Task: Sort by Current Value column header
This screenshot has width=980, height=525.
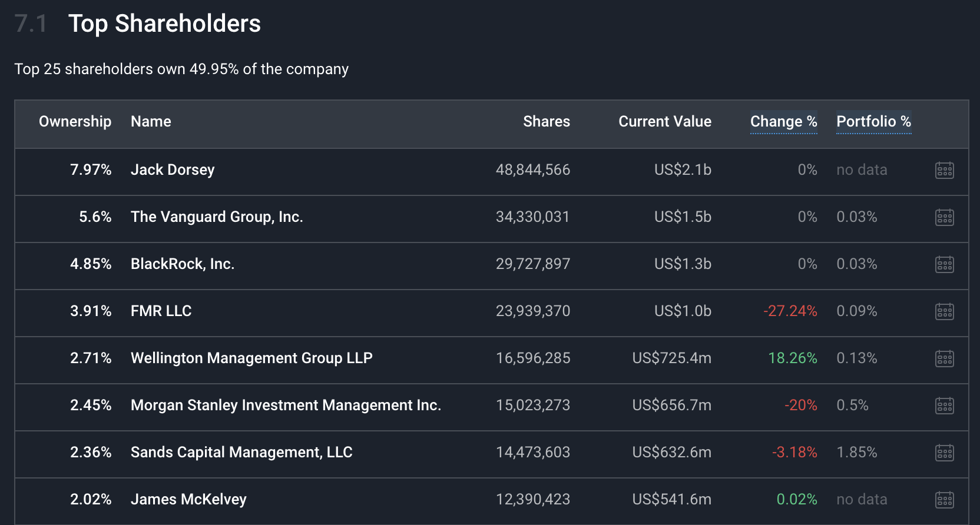Action: [x=664, y=122]
